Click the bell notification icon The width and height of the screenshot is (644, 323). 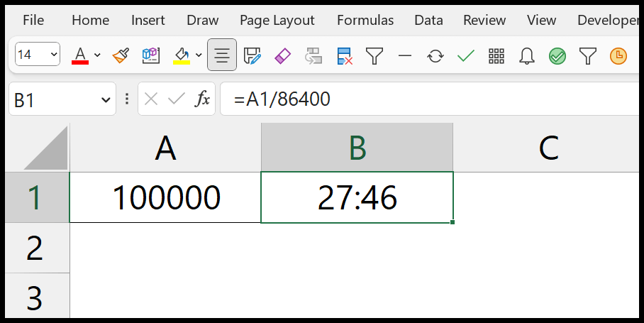[x=526, y=55]
